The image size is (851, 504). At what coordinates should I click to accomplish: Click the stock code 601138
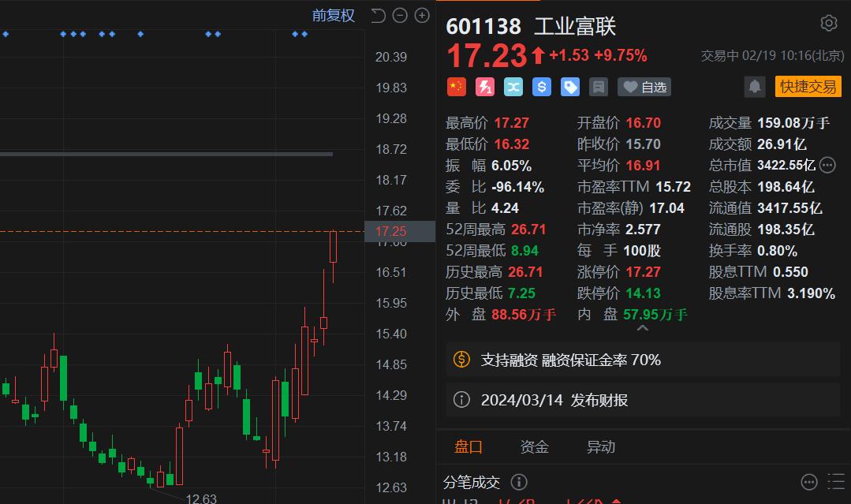tap(483, 27)
